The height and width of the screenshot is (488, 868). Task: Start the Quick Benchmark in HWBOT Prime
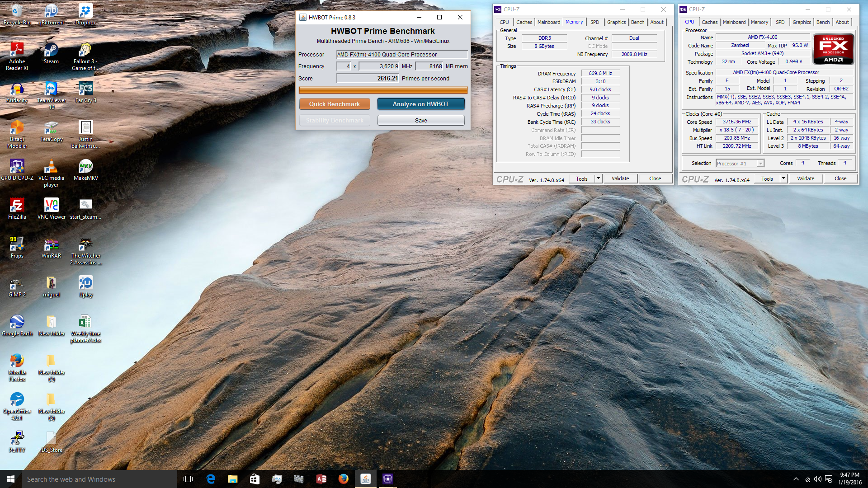point(335,104)
